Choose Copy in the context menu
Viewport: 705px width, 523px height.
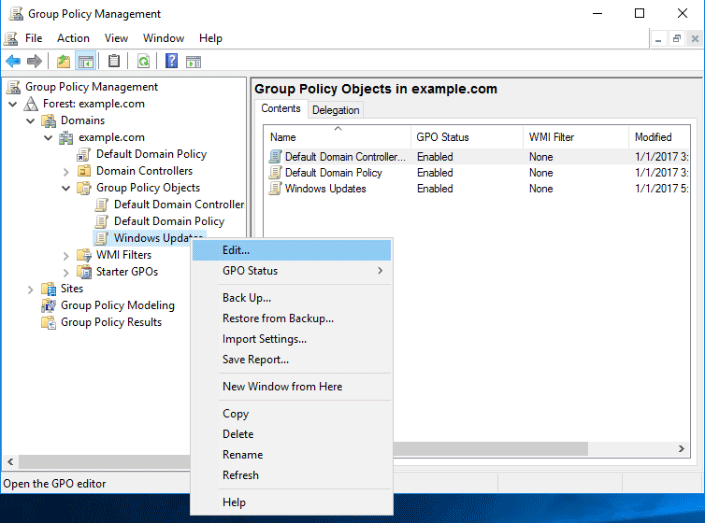click(291, 413)
